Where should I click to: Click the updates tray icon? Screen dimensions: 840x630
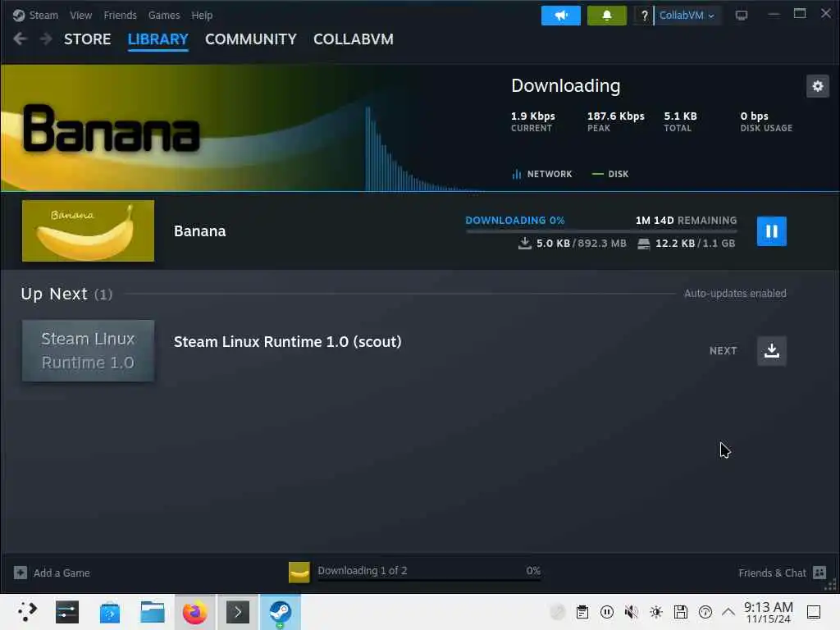point(705,612)
